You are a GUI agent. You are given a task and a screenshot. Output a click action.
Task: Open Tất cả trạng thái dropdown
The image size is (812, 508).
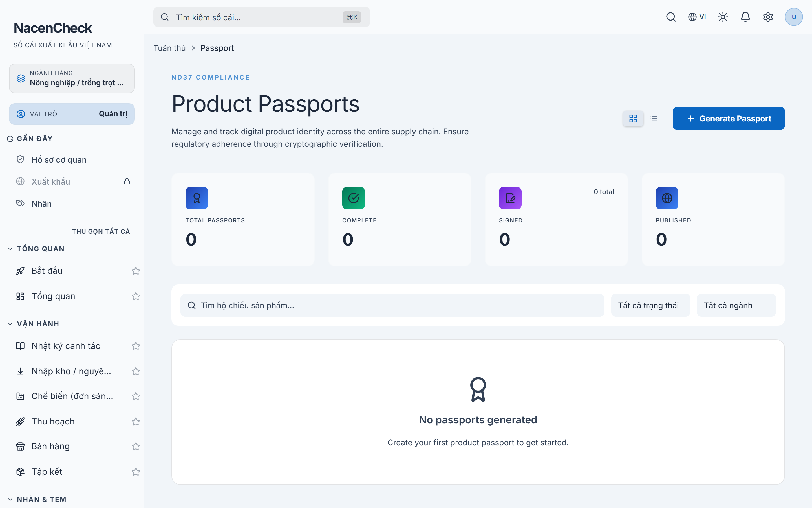[x=650, y=305]
